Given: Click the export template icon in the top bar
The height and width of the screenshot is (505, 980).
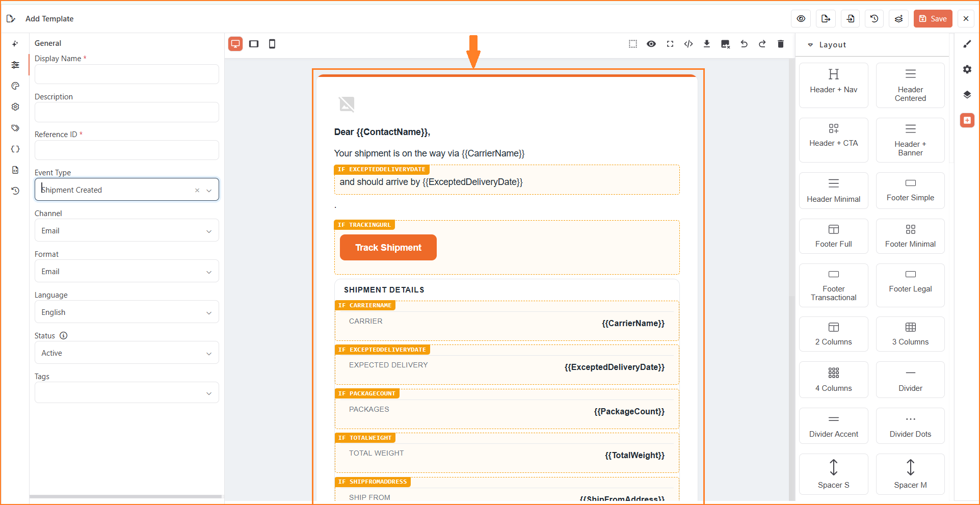Looking at the screenshot, I should pos(826,19).
